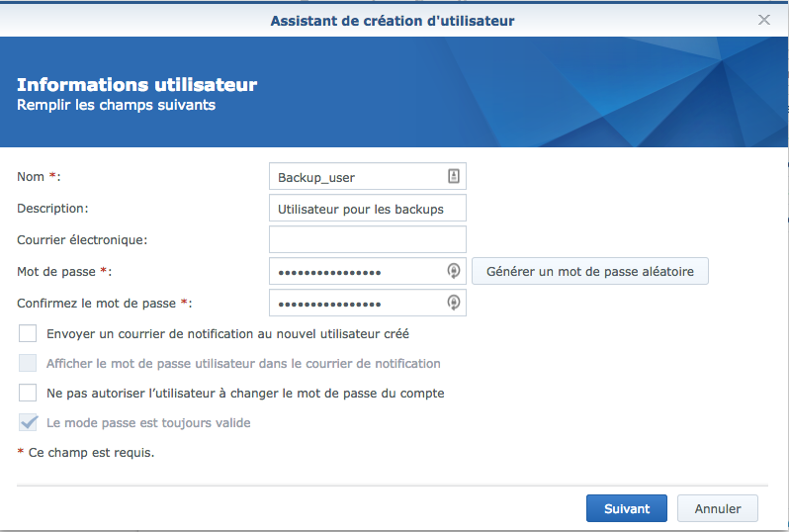Click the key autofill icon in Confirmez le mot de passe field
This screenshot has height=532, width=789.
(454, 303)
